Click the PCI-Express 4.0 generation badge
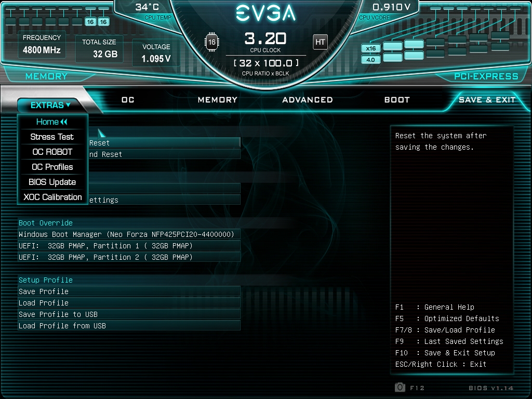532x399 pixels. click(371, 60)
